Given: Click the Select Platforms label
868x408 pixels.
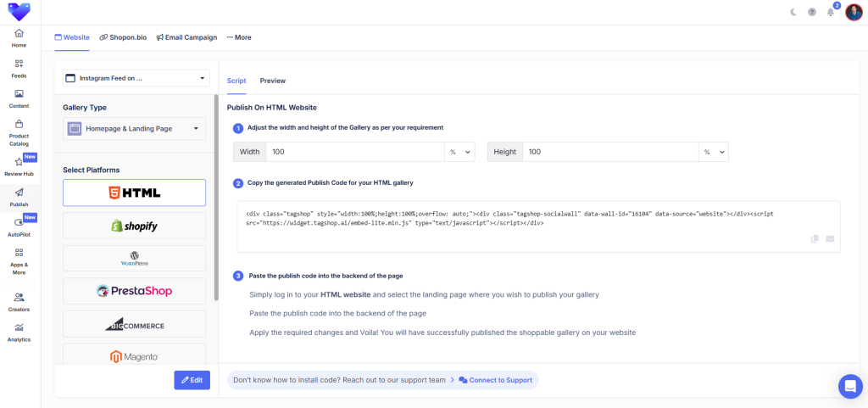Looking at the screenshot, I should 92,170.
